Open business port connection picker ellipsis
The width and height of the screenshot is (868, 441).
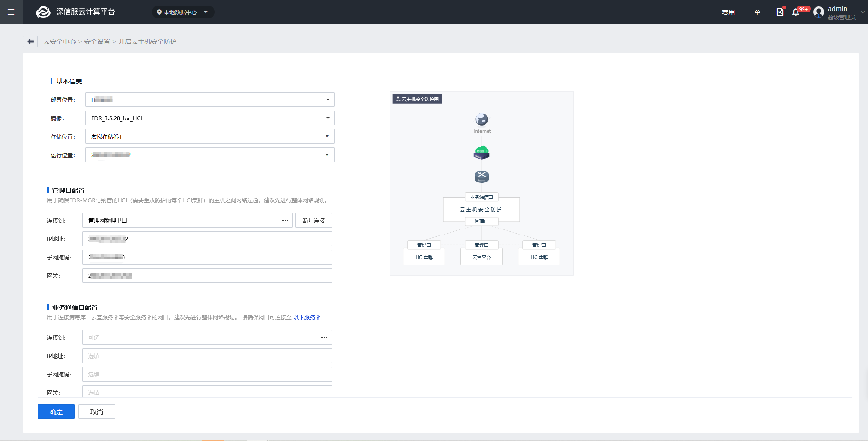(324, 338)
